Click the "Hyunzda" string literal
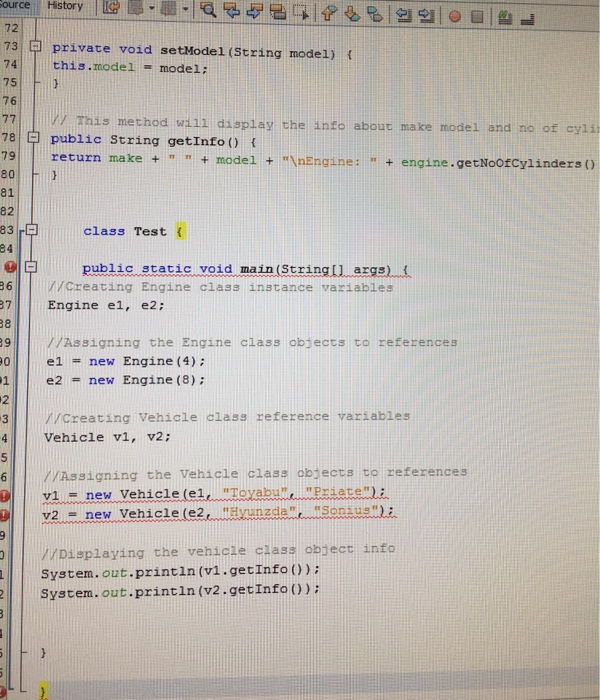 coord(259,511)
